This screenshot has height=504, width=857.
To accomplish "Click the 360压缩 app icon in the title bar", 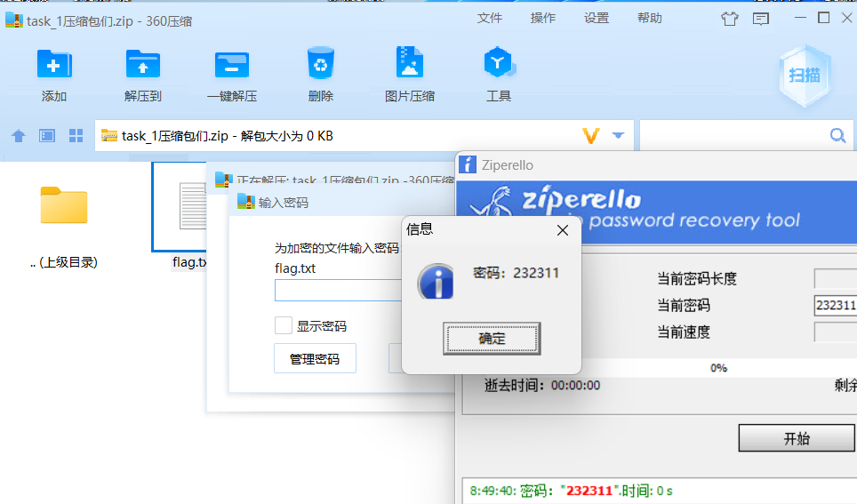I will pos(14,20).
